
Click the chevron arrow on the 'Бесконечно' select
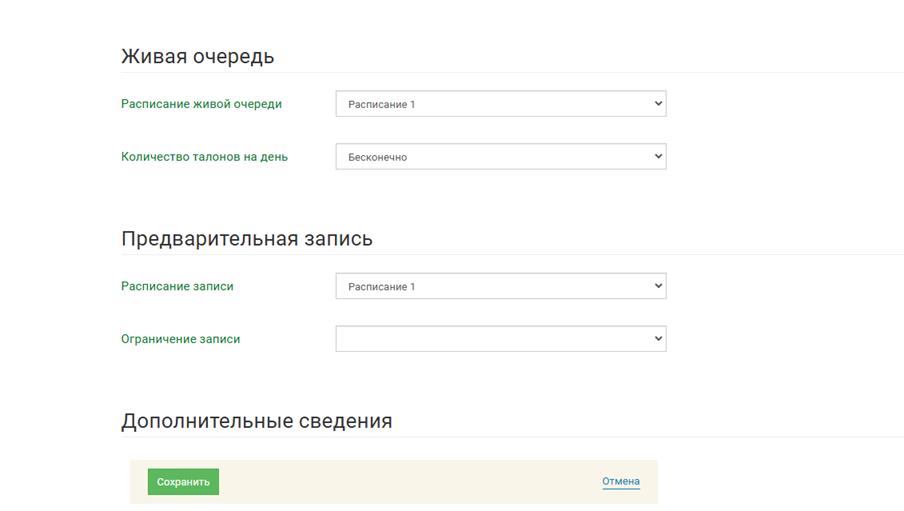pos(657,157)
